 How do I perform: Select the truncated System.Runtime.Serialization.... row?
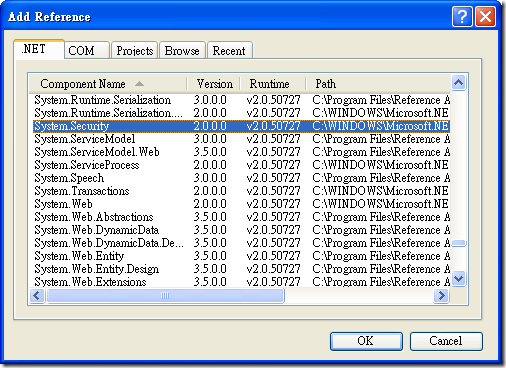click(x=241, y=113)
